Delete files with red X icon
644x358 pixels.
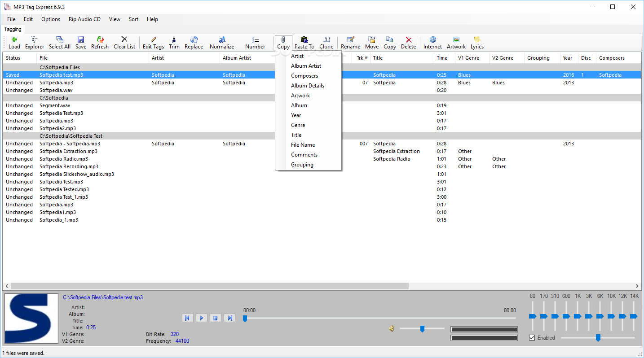point(409,43)
